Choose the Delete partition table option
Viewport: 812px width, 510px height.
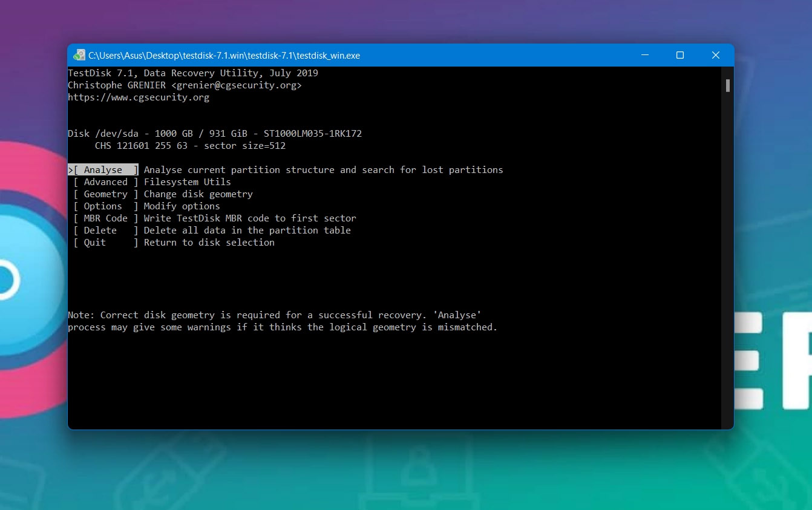(x=106, y=230)
